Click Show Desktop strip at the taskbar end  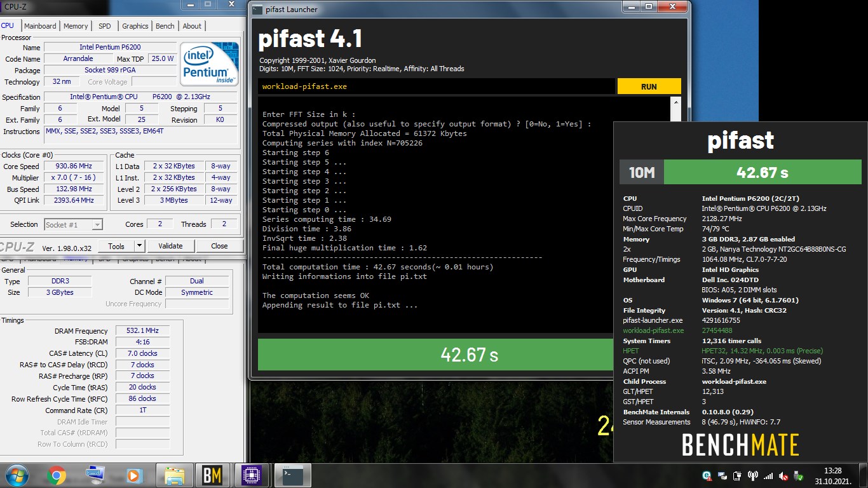tap(864, 475)
